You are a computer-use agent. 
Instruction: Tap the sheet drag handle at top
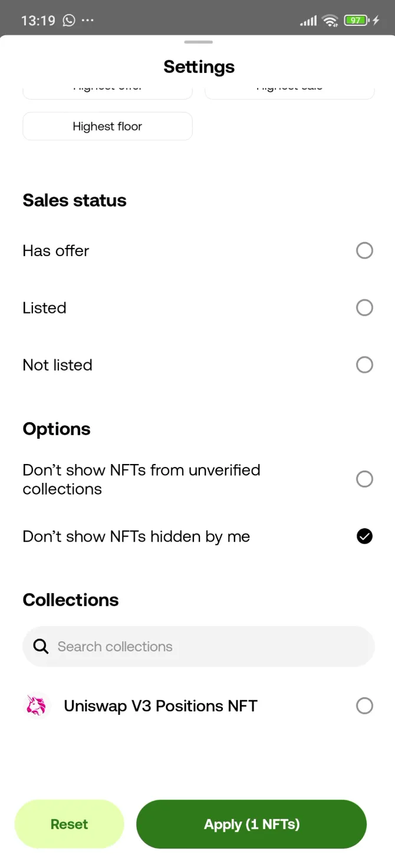coord(199,42)
